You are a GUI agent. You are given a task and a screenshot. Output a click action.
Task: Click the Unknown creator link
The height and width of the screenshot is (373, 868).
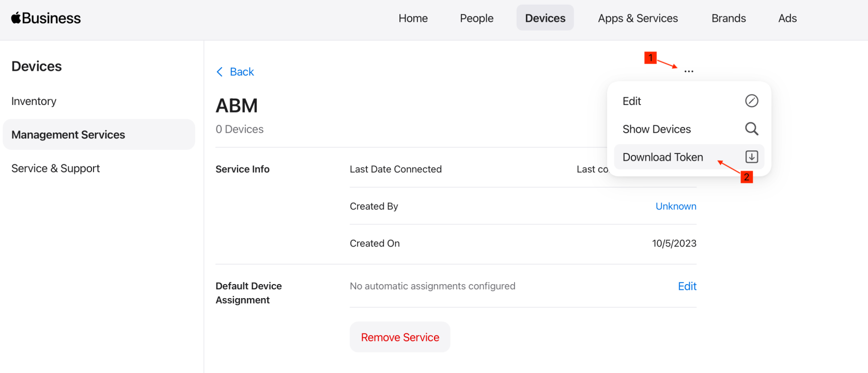pyautogui.click(x=676, y=206)
